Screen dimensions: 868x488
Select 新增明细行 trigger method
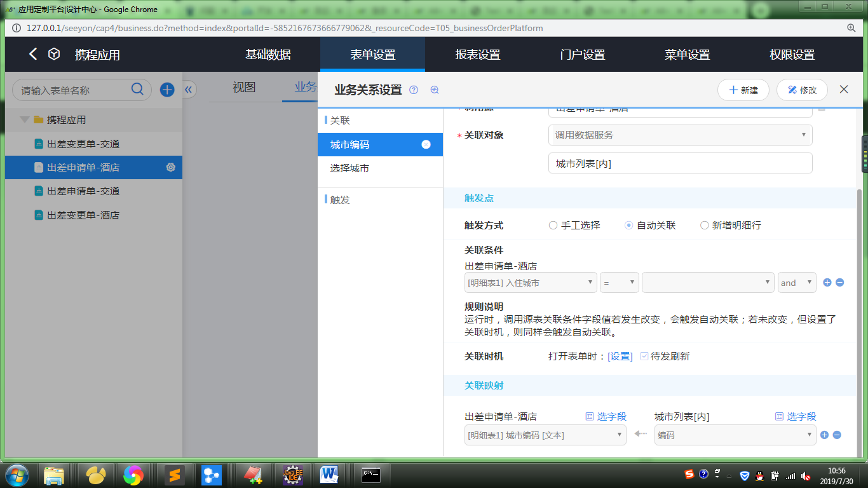tap(704, 226)
